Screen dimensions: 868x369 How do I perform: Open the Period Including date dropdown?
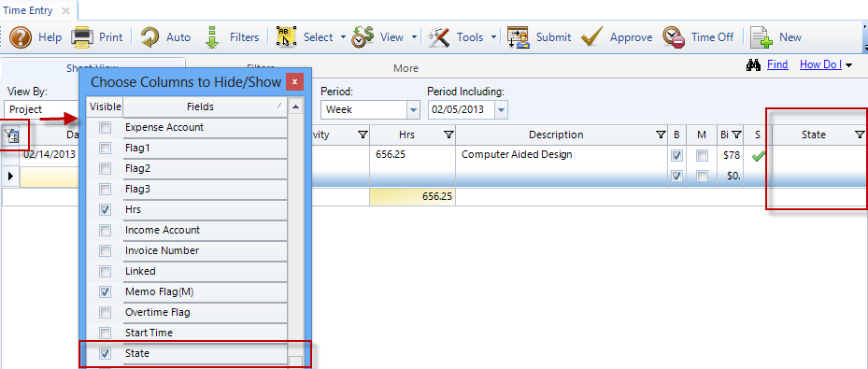coord(501,109)
